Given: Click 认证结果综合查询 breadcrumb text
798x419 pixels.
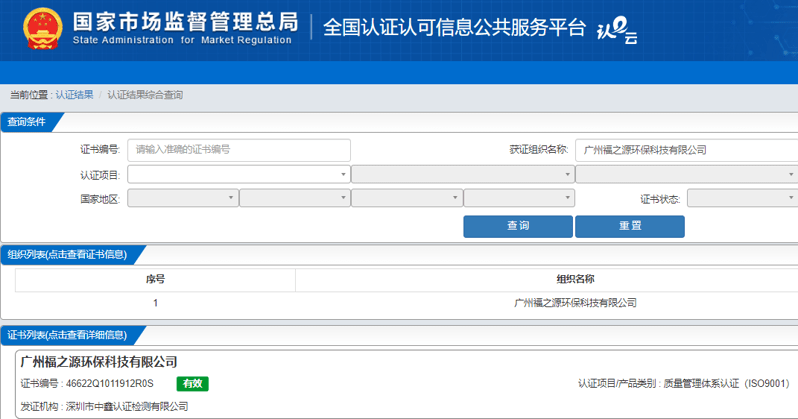Looking at the screenshot, I should tap(145, 95).
